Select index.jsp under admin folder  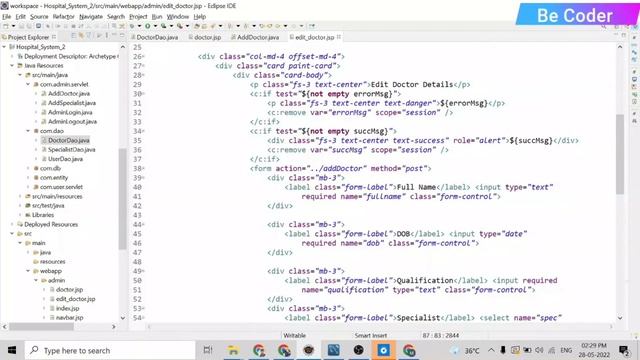(x=67, y=309)
